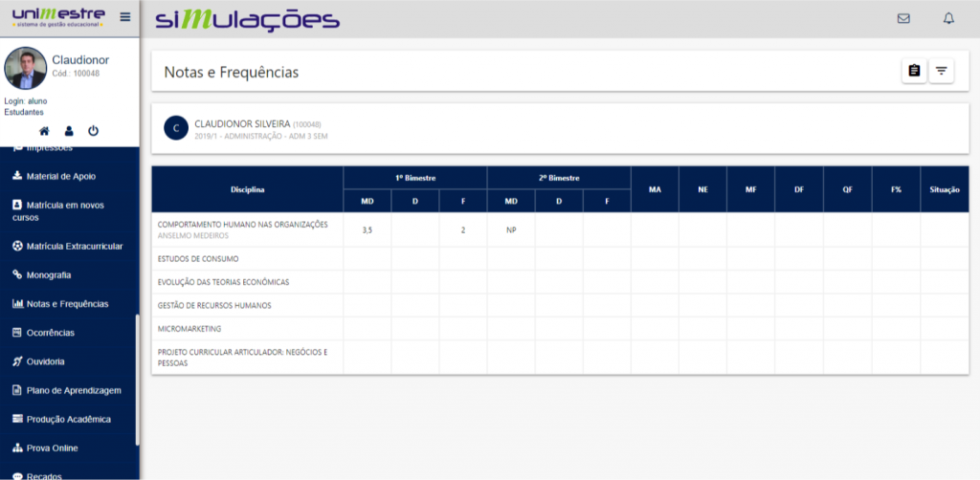The image size is (980, 480).
Task: Open user profile icon in sidebar
Action: coord(69,131)
